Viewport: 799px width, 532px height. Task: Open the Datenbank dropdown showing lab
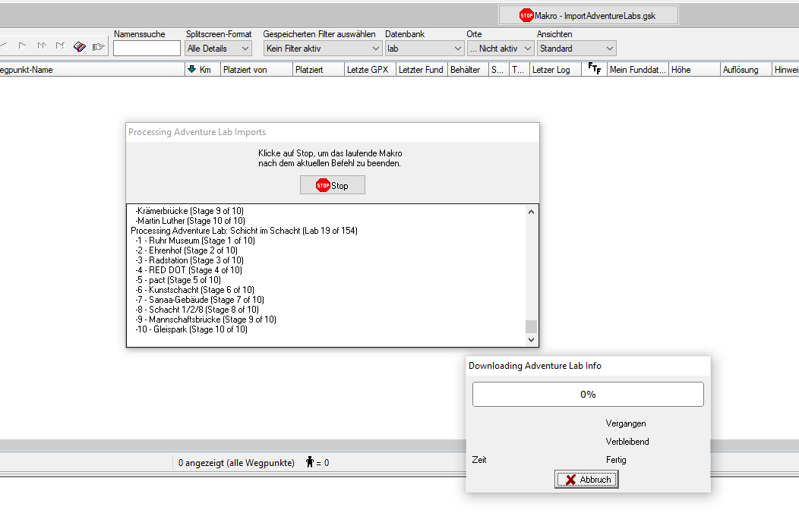pyautogui.click(x=424, y=49)
